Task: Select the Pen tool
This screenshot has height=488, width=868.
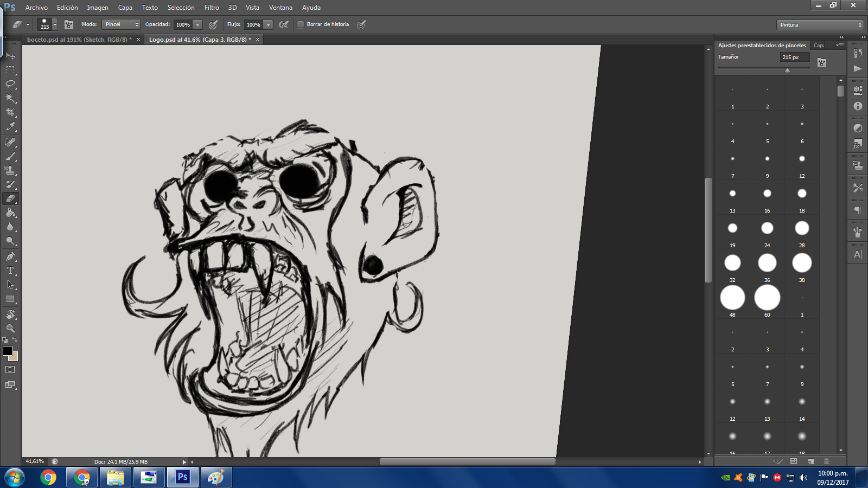Action: [x=10, y=256]
